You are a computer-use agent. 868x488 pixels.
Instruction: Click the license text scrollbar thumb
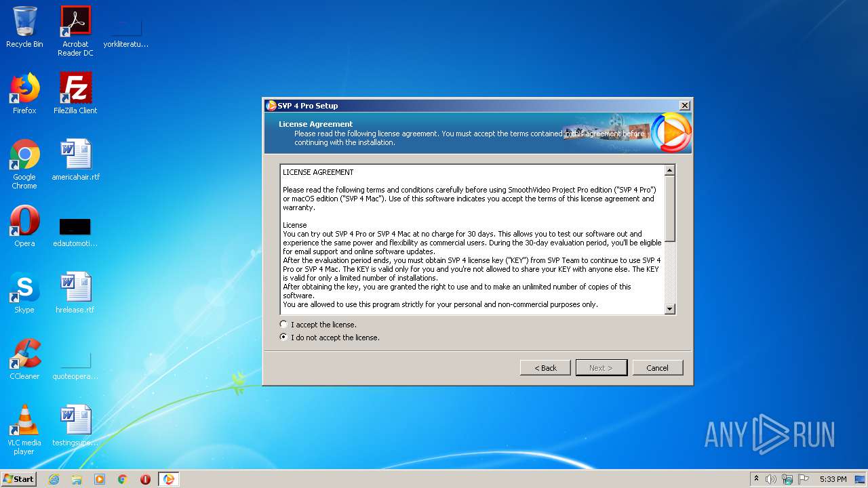tap(670, 209)
